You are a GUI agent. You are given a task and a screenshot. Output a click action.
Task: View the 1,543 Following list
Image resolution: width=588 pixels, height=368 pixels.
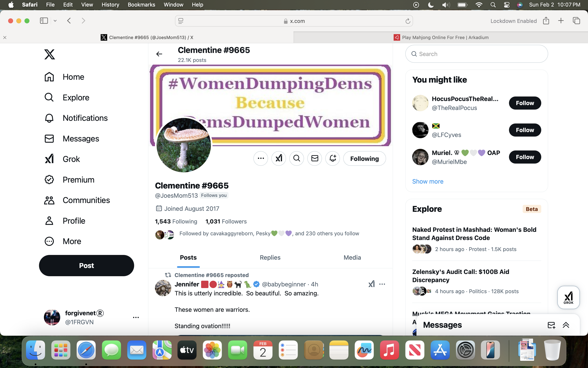(176, 221)
